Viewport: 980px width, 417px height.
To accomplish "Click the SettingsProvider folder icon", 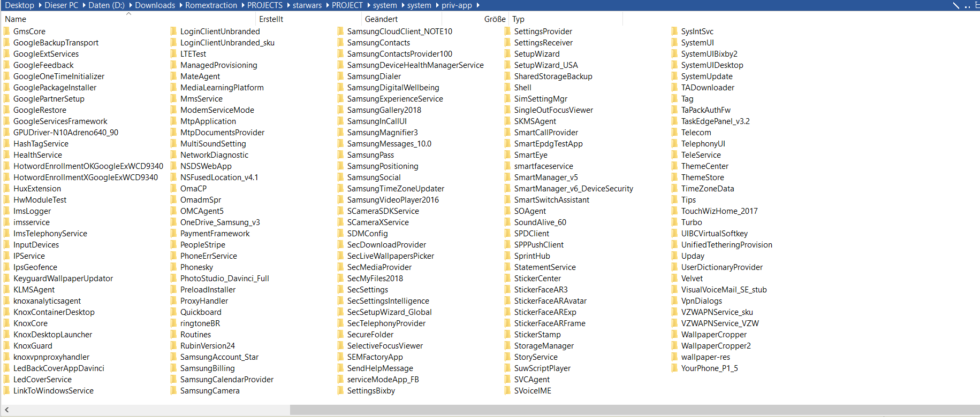I will tap(507, 31).
